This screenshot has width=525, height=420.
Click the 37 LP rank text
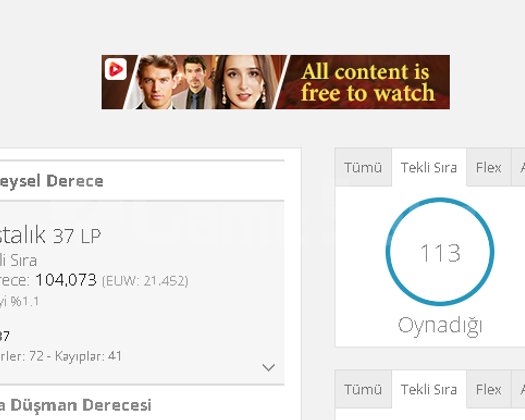pyautogui.click(x=77, y=236)
